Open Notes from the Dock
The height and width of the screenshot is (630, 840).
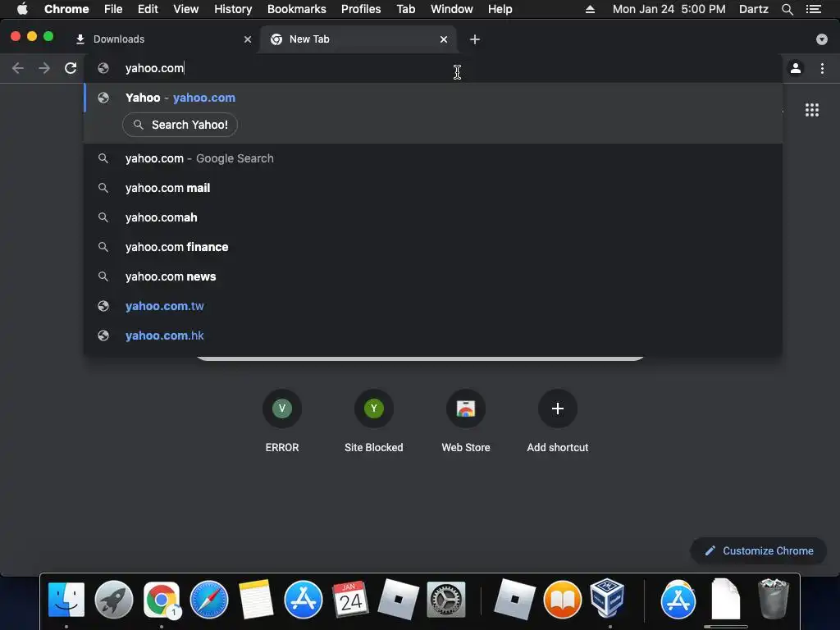pos(256,600)
